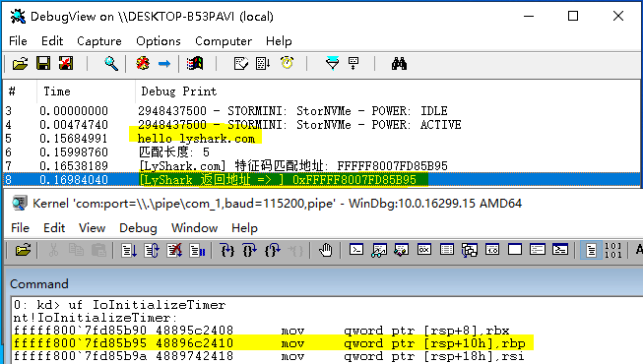
Task: Click the Stop Debugging icon with red X
Action: point(174,250)
